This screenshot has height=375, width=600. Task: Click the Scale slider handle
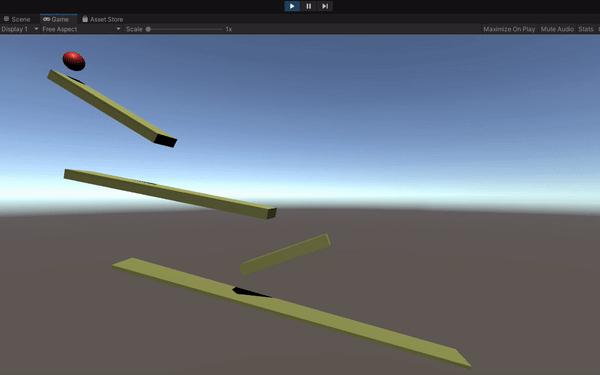click(x=148, y=29)
